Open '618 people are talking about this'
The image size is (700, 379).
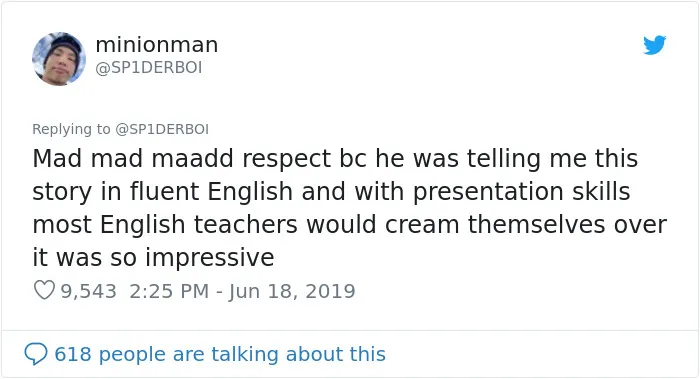click(x=220, y=354)
